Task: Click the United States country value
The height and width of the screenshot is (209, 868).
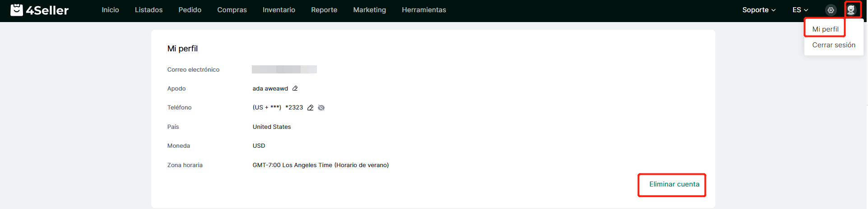Action: (x=272, y=127)
